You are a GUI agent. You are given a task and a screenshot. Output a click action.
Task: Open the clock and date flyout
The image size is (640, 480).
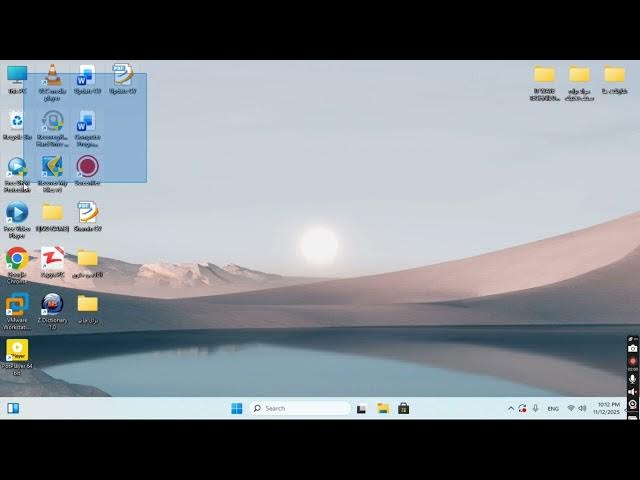(x=607, y=408)
